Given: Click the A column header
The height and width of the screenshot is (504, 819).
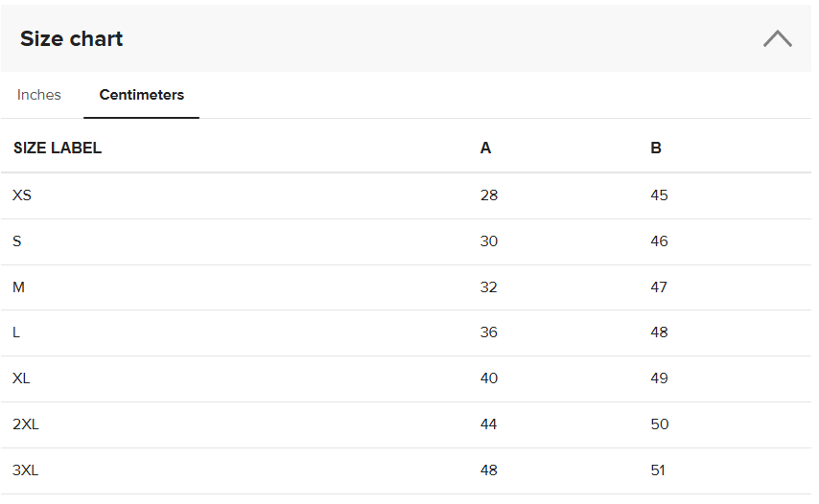Looking at the screenshot, I should click(x=485, y=149).
